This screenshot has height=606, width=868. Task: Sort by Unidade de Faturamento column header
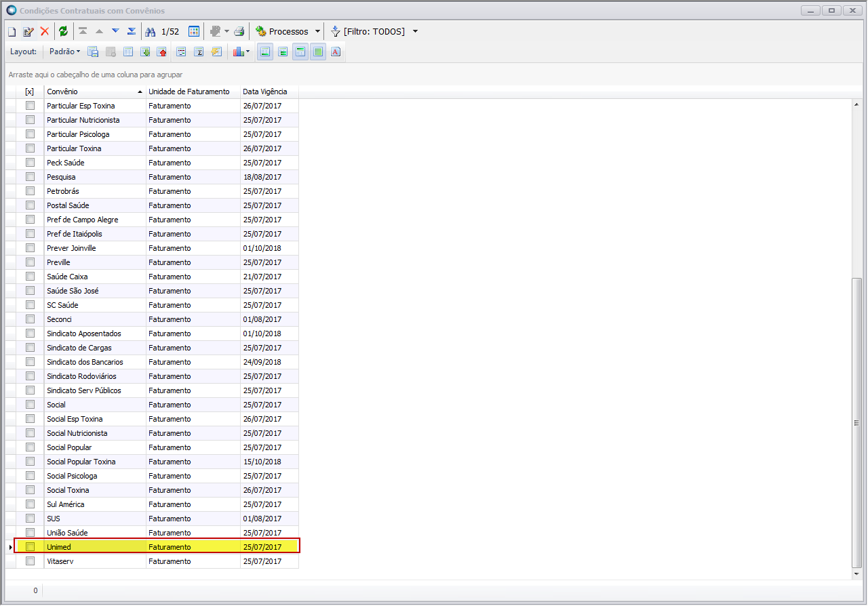coord(193,92)
